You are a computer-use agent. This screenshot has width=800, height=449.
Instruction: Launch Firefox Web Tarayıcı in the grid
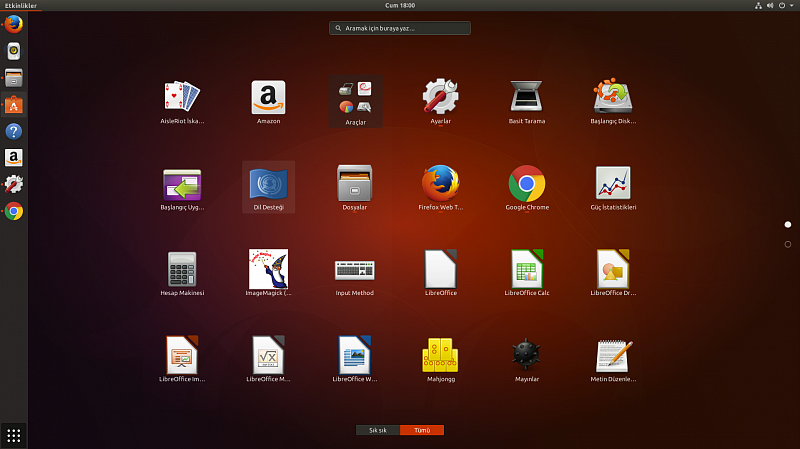[441, 187]
